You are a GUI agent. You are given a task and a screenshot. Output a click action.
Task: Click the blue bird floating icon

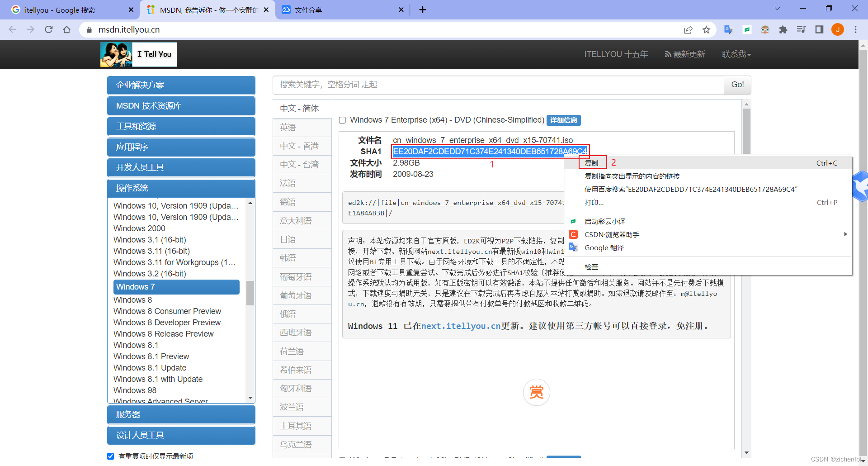[860, 186]
